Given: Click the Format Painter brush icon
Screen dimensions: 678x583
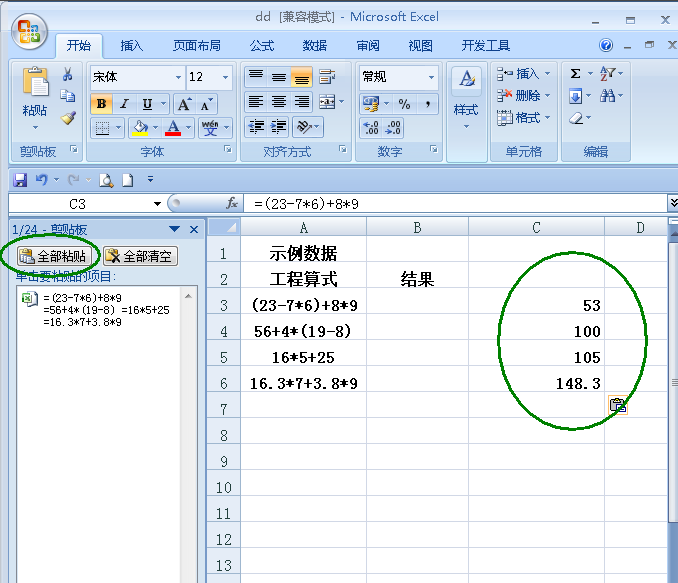Looking at the screenshot, I should [x=68, y=117].
